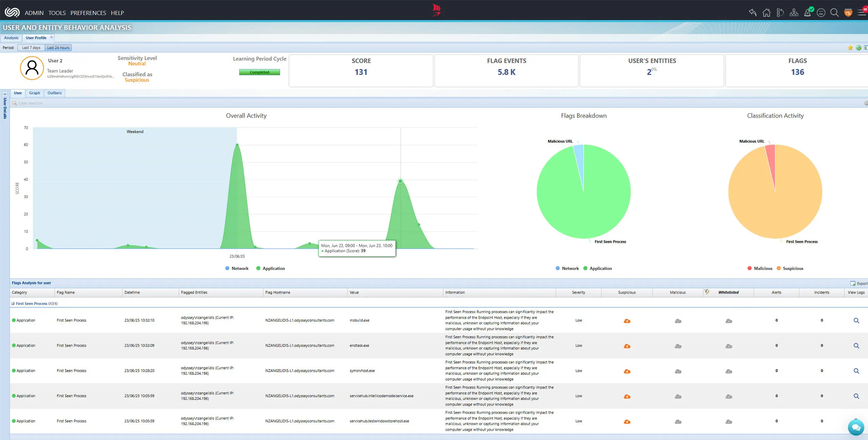Toggle Suspicious cloud for endtask.exe row

[x=627, y=346]
